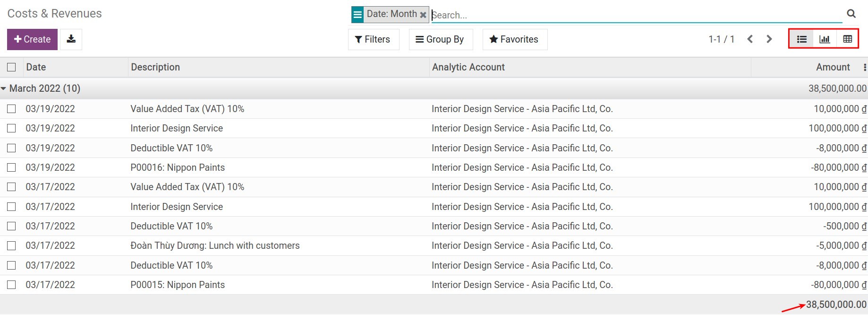The height and width of the screenshot is (315, 868).
Task: Select the Lunch with customers row checkbox
Action: [11, 245]
